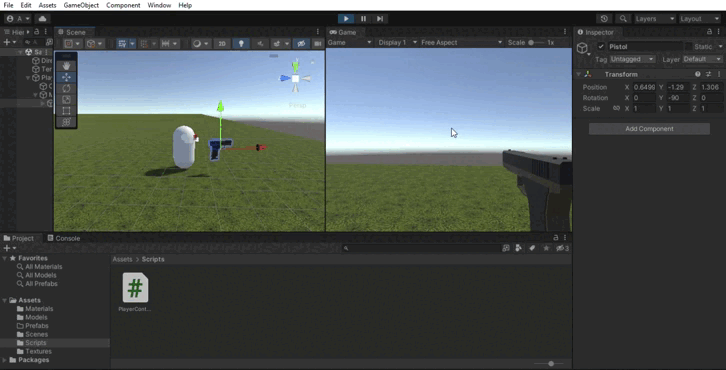Select the Hand tool in Scene view
This screenshot has width=726, height=370.
pos(66,66)
